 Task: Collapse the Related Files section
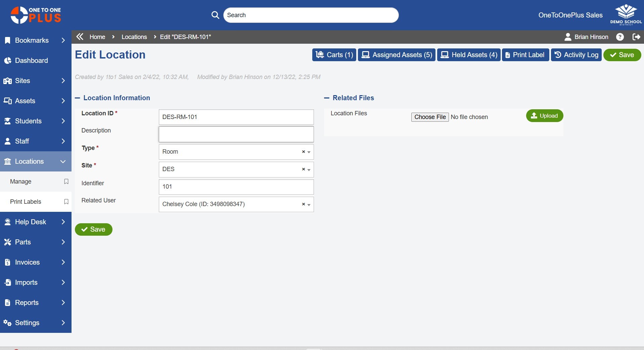[x=327, y=98]
